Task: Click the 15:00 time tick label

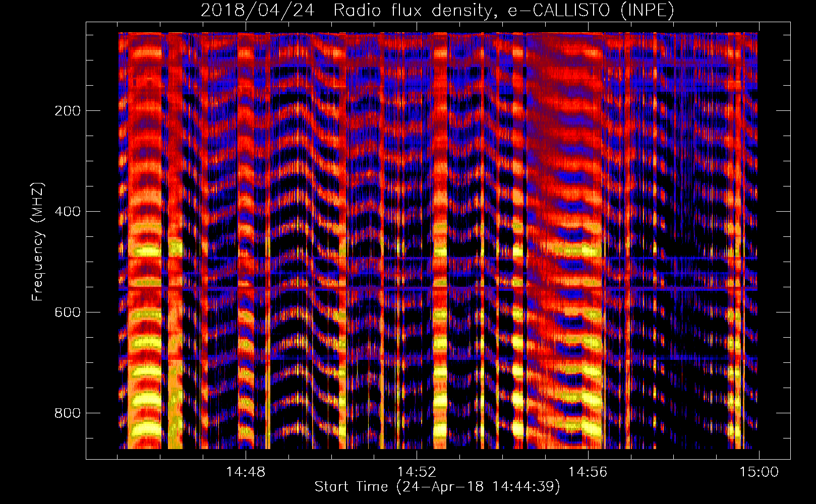Action: [x=759, y=472]
